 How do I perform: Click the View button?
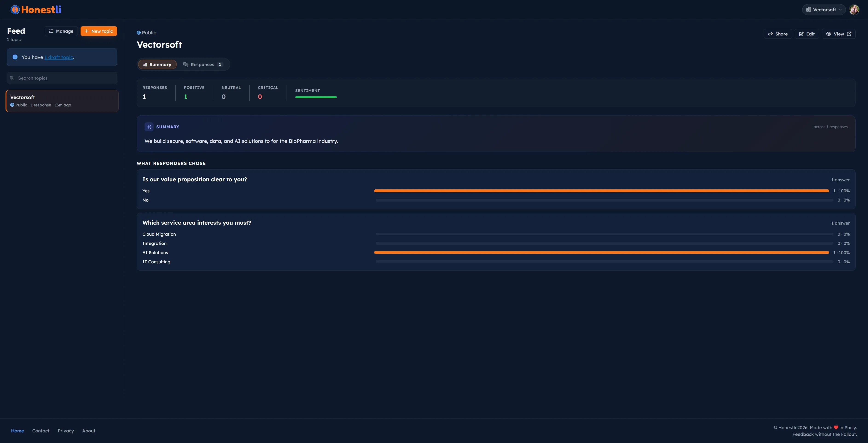pyautogui.click(x=838, y=34)
